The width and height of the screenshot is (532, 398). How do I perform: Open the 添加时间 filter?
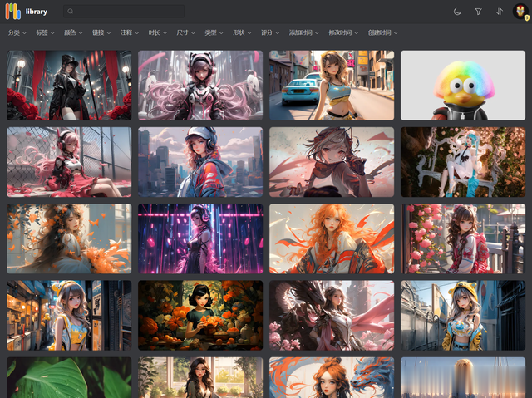(x=304, y=32)
